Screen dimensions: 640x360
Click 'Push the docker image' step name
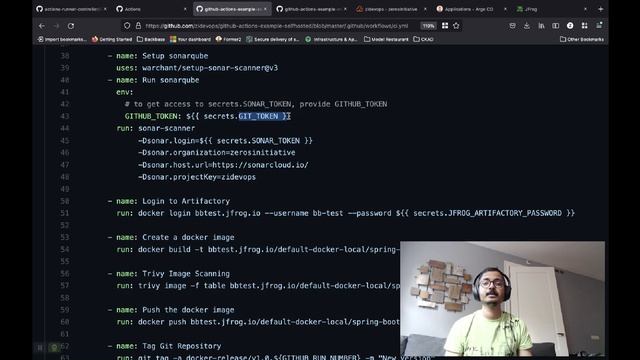pyautogui.click(x=188, y=310)
